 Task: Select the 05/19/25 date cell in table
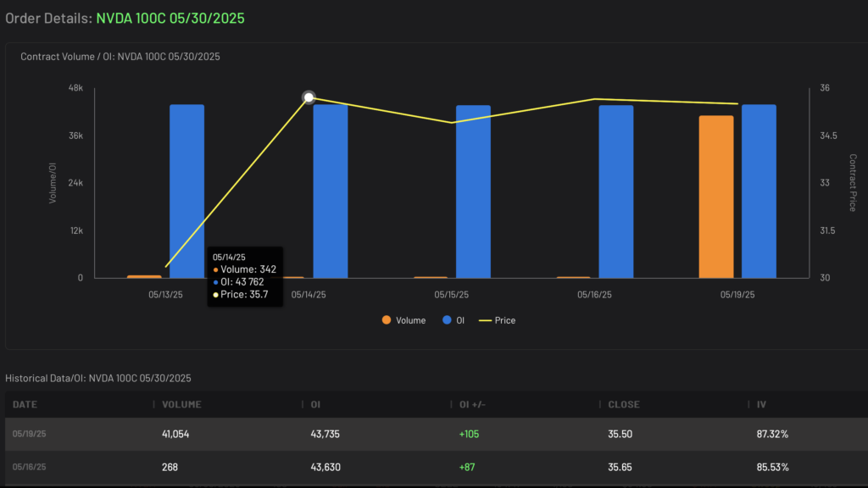(x=30, y=434)
